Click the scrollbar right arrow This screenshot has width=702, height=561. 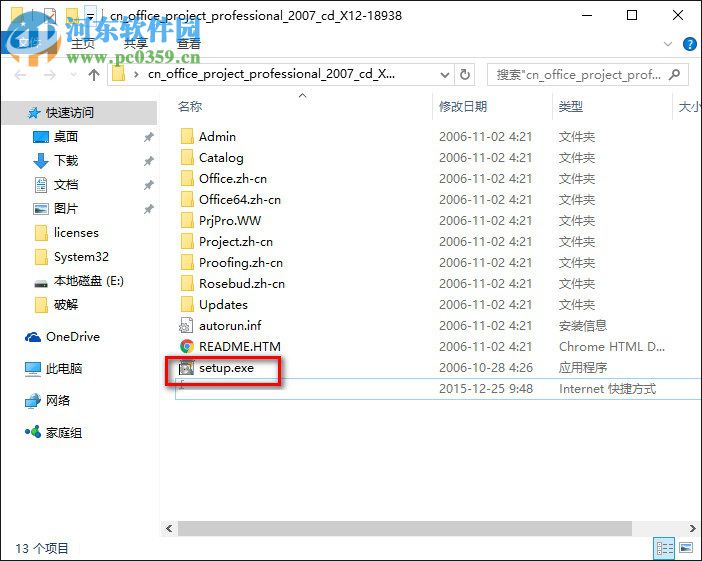pyautogui.click(x=693, y=528)
